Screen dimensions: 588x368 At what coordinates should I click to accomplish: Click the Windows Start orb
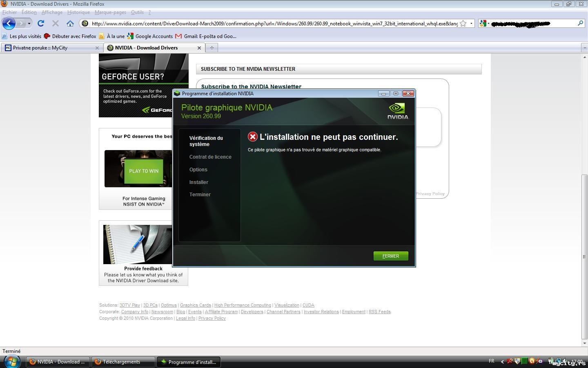coord(11,362)
